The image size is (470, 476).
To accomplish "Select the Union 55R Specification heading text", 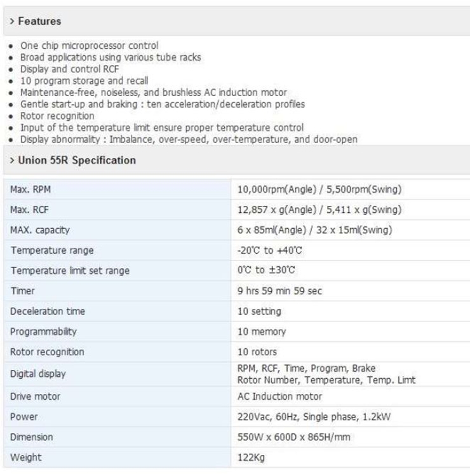I will coord(77,161).
